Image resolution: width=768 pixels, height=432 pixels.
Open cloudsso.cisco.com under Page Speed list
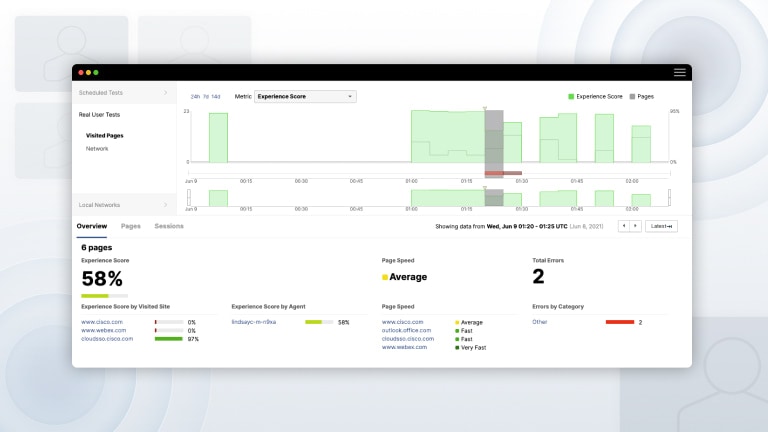click(408, 338)
